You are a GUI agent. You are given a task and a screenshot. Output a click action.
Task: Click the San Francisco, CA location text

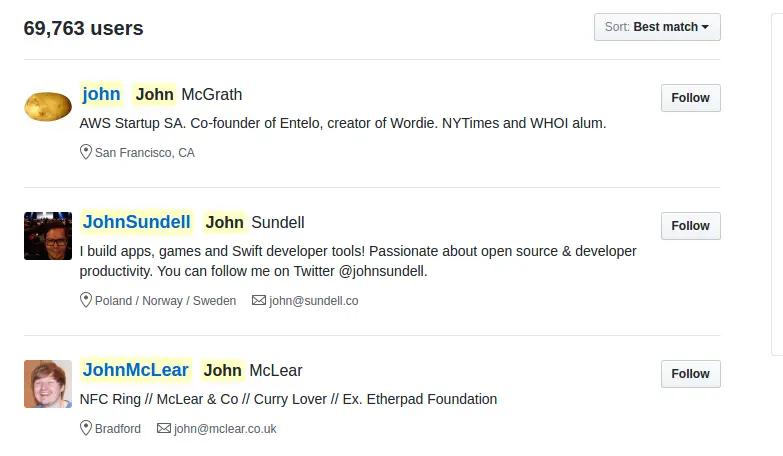145,153
